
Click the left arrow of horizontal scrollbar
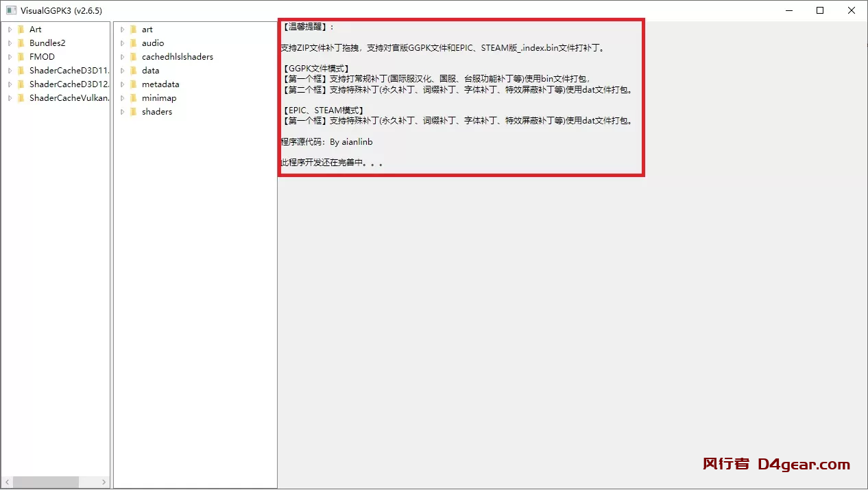(6, 482)
